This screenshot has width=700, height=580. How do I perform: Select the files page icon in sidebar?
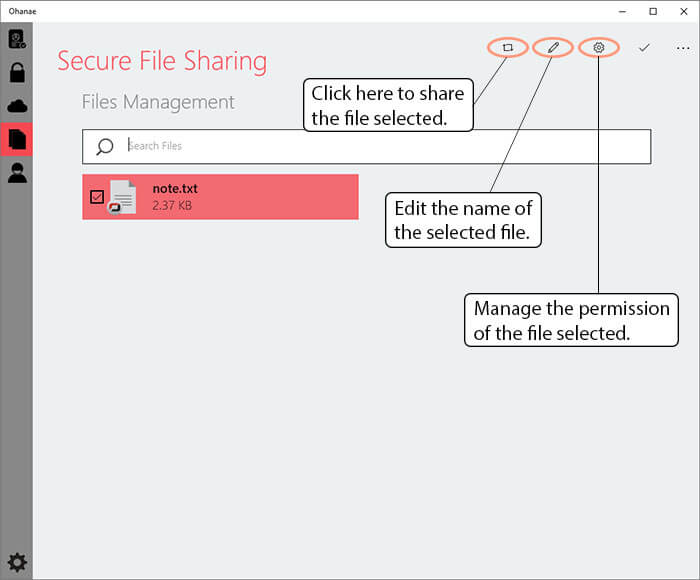click(x=17, y=139)
